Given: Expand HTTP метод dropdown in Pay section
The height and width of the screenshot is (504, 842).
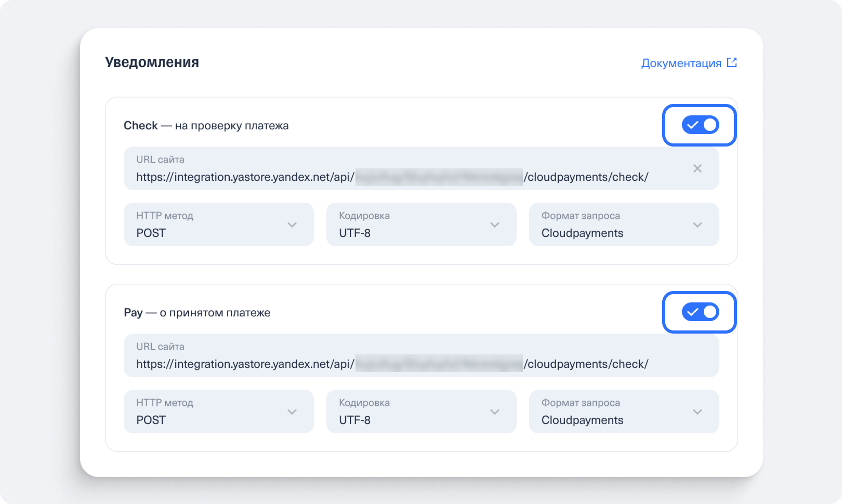Looking at the screenshot, I should pyautogui.click(x=218, y=412).
